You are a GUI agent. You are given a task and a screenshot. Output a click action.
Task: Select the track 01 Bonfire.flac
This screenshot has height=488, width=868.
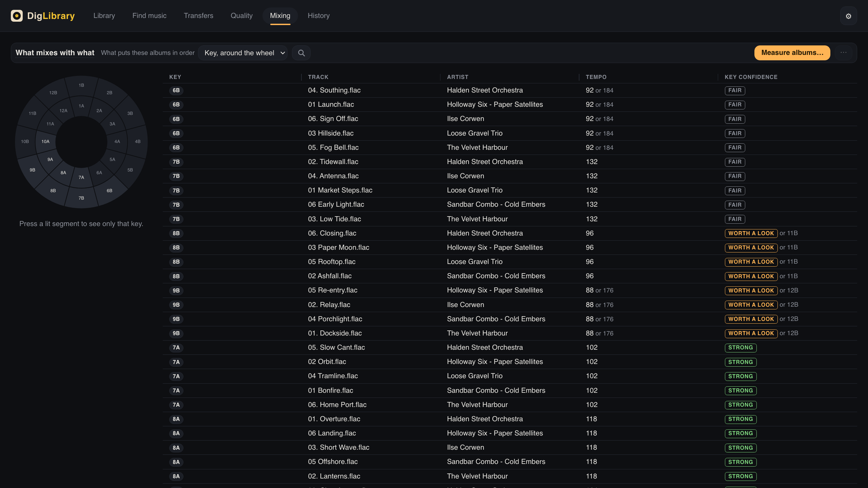click(x=330, y=390)
